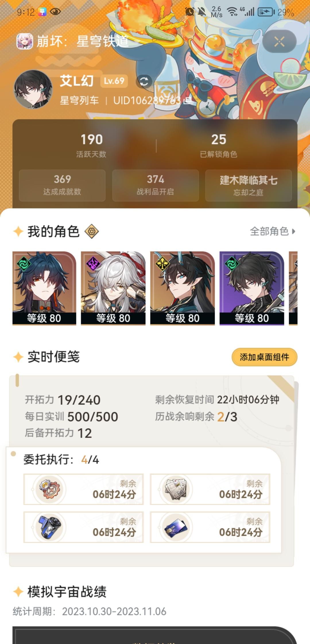Open the newspaper commission item icon

click(x=176, y=489)
